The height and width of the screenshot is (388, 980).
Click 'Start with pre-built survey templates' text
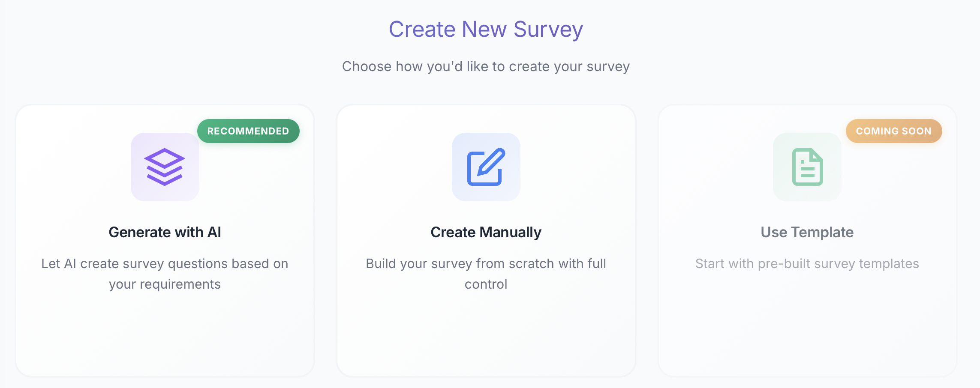click(807, 263)
